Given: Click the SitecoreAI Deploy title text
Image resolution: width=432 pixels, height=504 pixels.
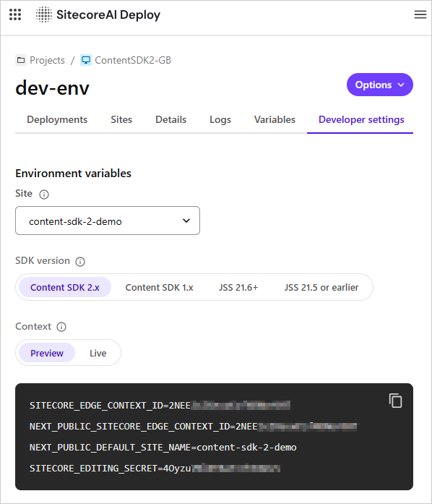Looking at the screenshot, I should [x=108, y=14].
